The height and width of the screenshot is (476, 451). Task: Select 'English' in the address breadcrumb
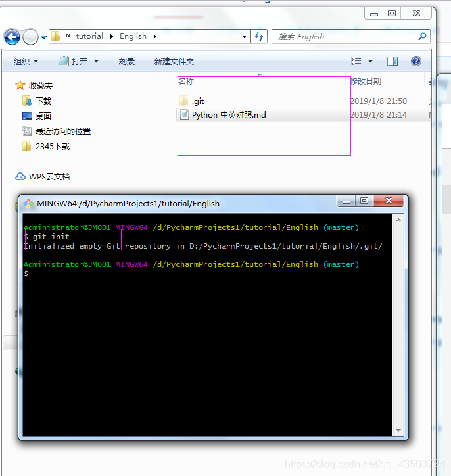tap(133, 36)
